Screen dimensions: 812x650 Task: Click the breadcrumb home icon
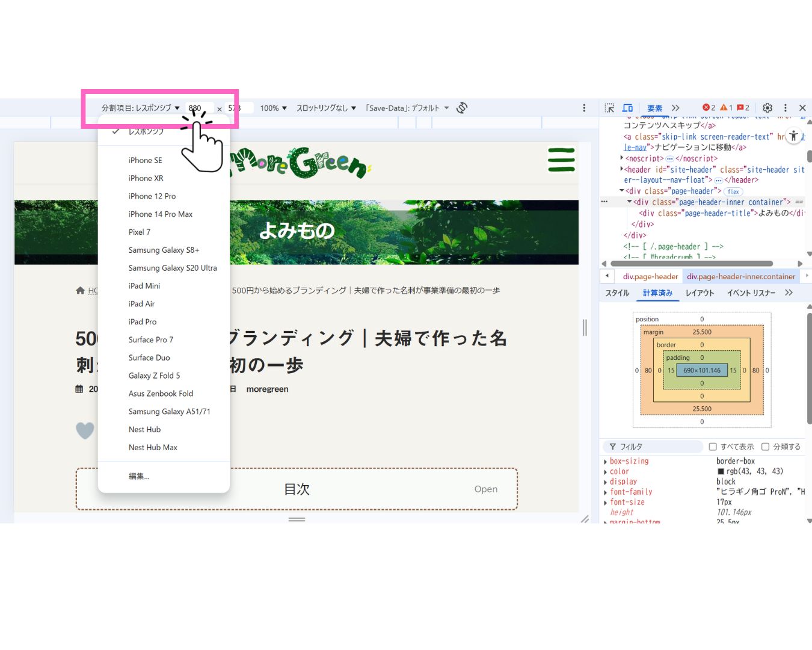pyautogui.click(x=80, y=291)
